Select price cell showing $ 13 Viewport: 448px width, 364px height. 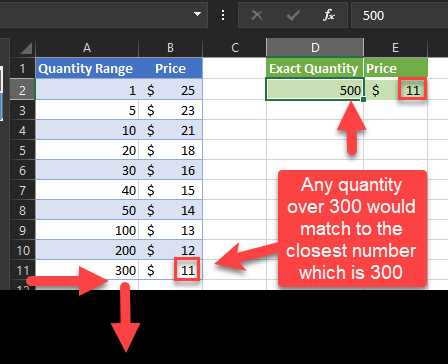point(170,230)
